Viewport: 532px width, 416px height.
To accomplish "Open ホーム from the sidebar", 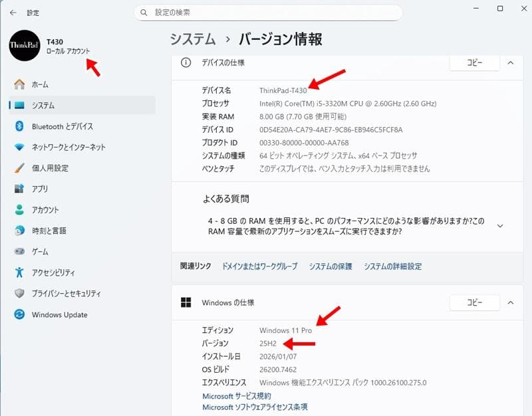I will [40, 84].
